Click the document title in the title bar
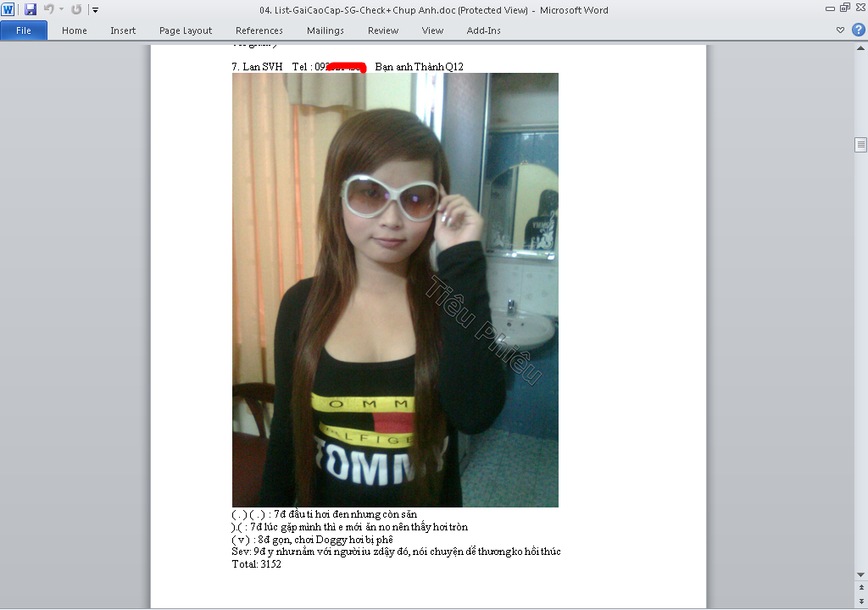 434,10
